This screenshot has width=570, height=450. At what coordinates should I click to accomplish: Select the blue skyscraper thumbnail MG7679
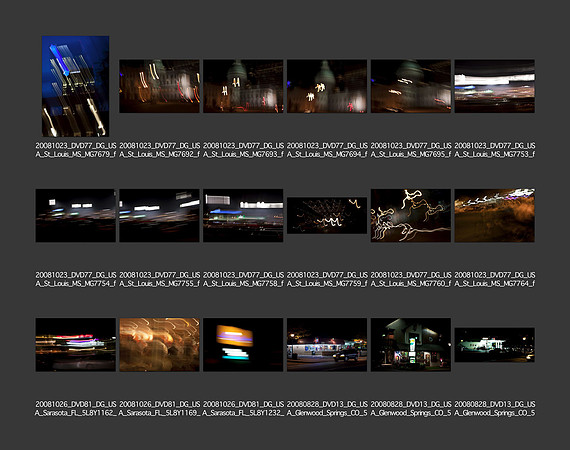pyautogui.click(x=75, y=86)
